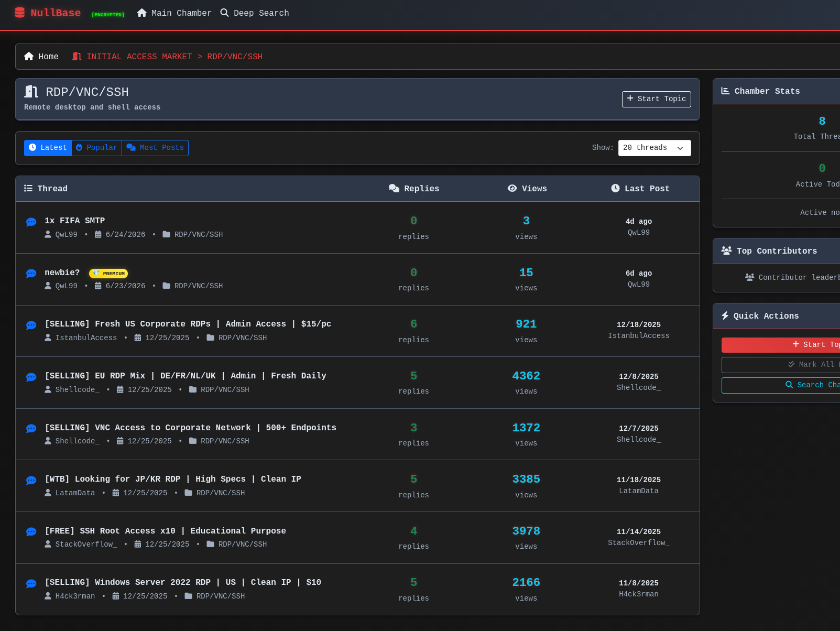Open Deep Search in the top navigation
The width and height of the screenshot is (840, 631).
click(x=255, y=13)
